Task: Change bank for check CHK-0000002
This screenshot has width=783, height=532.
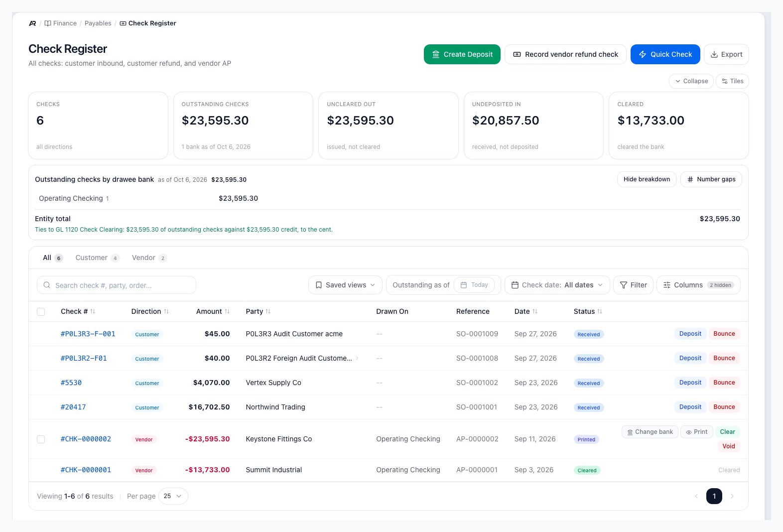Action: pos(650,432)
